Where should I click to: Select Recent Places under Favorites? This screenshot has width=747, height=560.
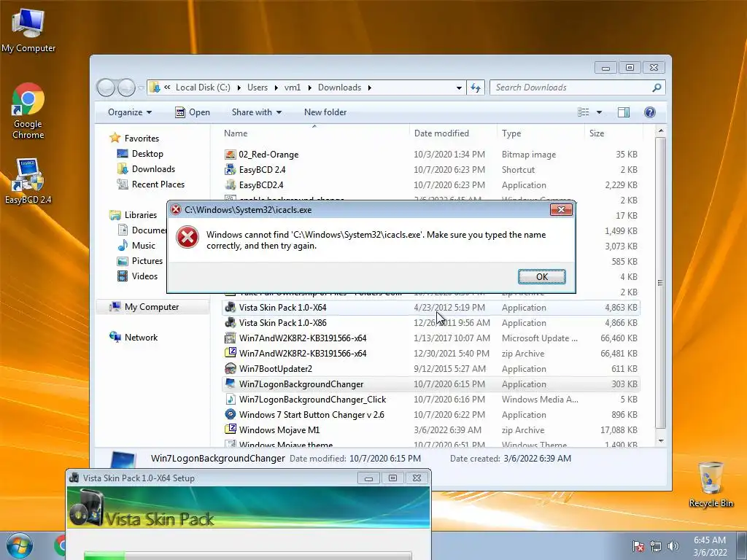point(151,184)
